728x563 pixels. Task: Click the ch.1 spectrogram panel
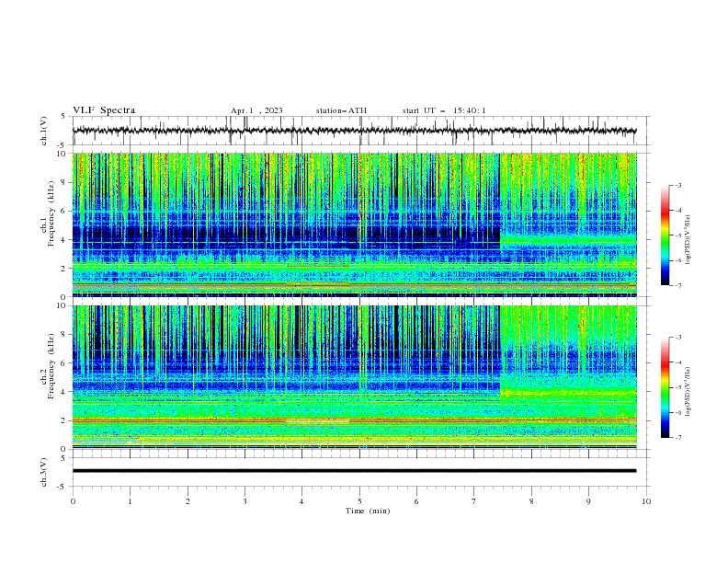click(x=355, y=224)
